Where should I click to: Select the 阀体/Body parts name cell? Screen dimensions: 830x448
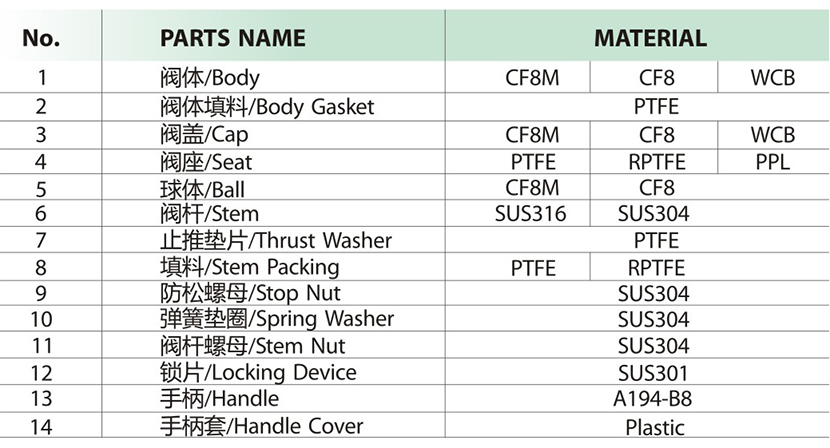[209, 78]
